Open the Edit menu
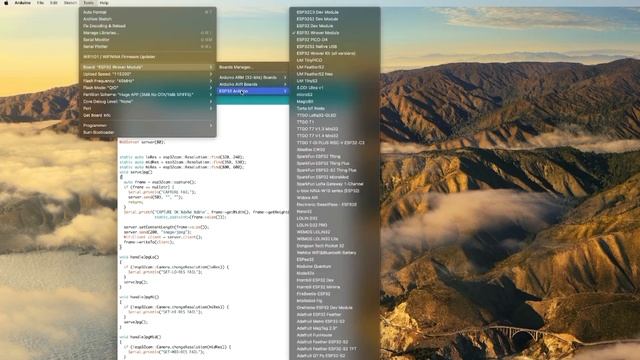Viewport: 640px width, 360px height. (54, 3)
